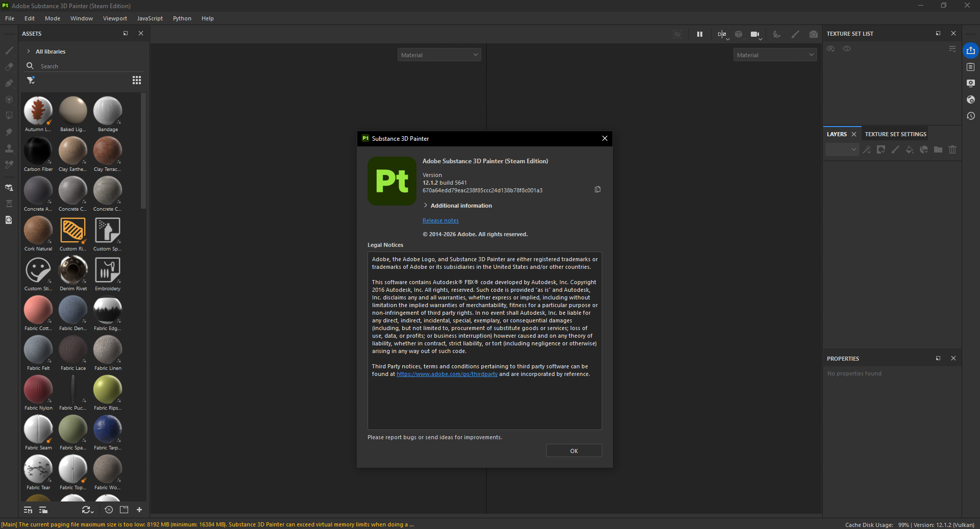Pause the viewport rendering

[x=700, y=34]
